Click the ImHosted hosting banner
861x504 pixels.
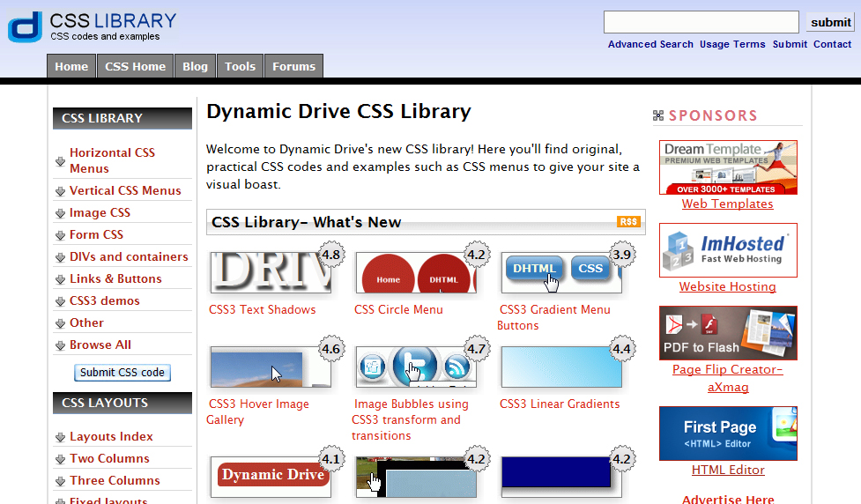point(728,250)
